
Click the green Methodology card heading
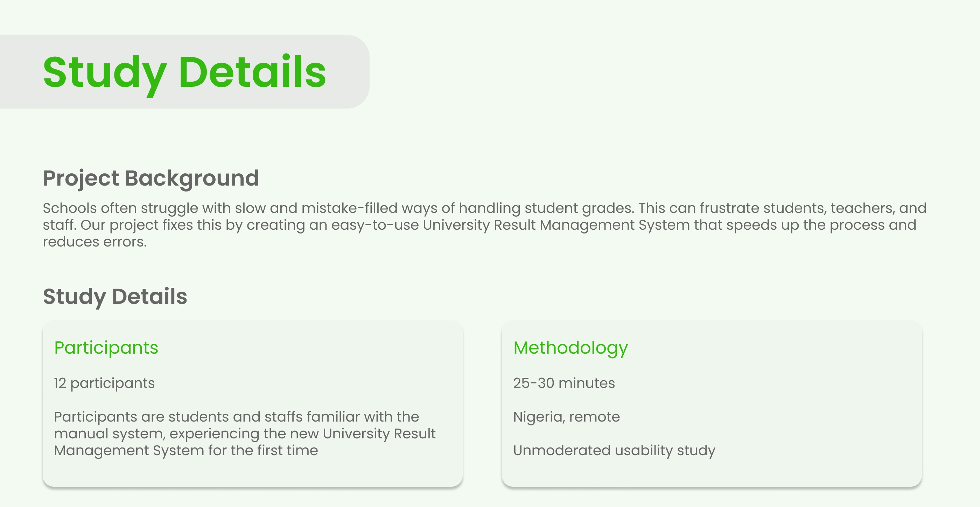click(x=570, y=348)
